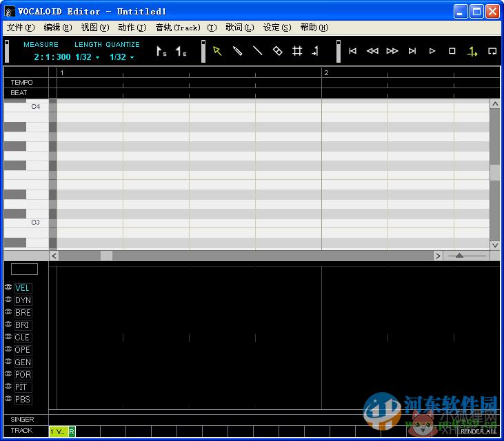Click the measure position 2:1:300
Viewport: 504px width, 441px height.
click(52, 57)
